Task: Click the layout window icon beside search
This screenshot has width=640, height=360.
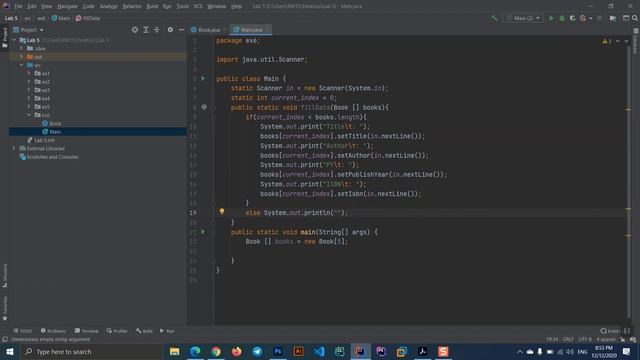Action: tap(625, 18)
